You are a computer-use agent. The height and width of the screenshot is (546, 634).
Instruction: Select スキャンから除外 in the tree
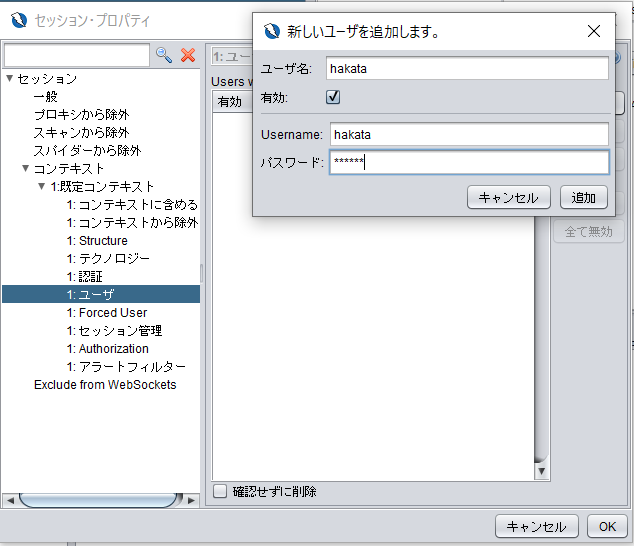click(x=81, y=132)
